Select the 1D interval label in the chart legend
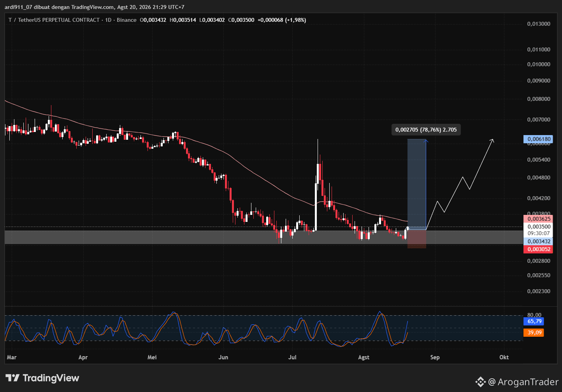 pyautogui.click(x=109, y=20)
